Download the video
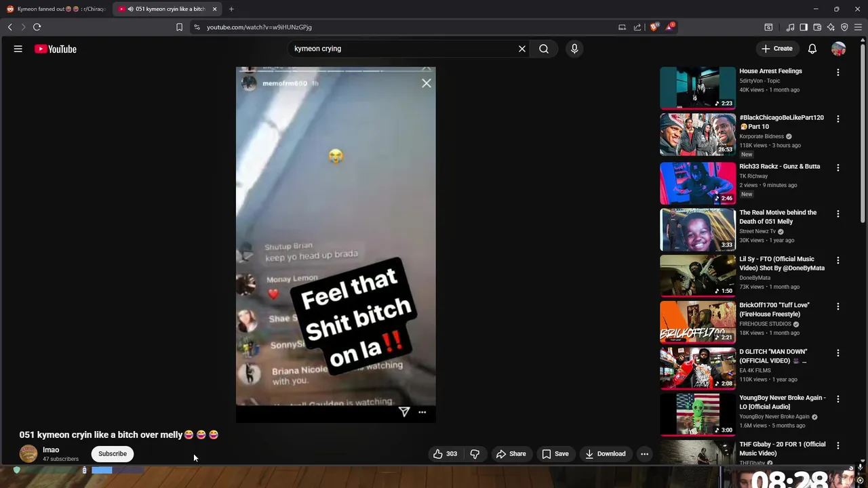The width and height of the screenshot is (868, 488). click(606, 454)
